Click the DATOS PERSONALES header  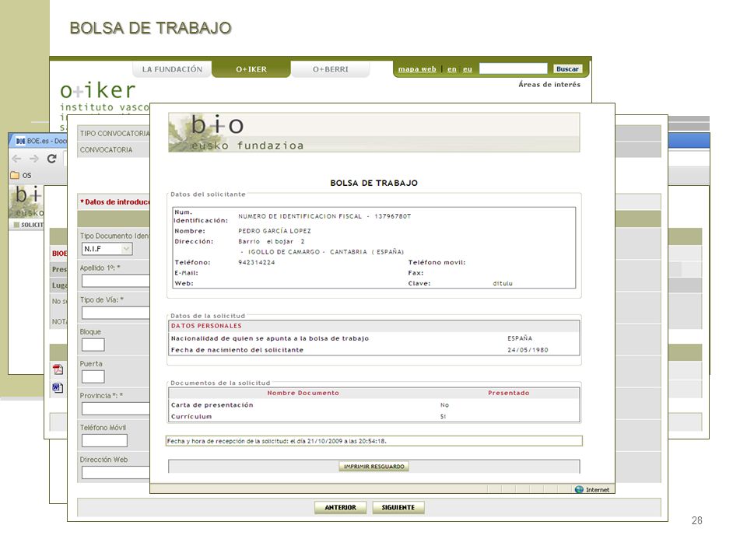206,326
